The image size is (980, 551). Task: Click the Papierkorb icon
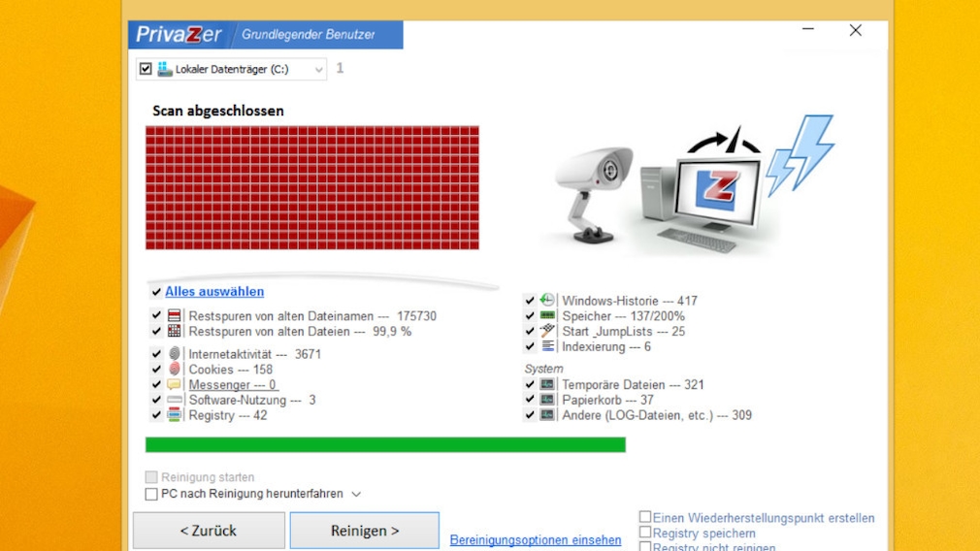(x=548, y=400)
